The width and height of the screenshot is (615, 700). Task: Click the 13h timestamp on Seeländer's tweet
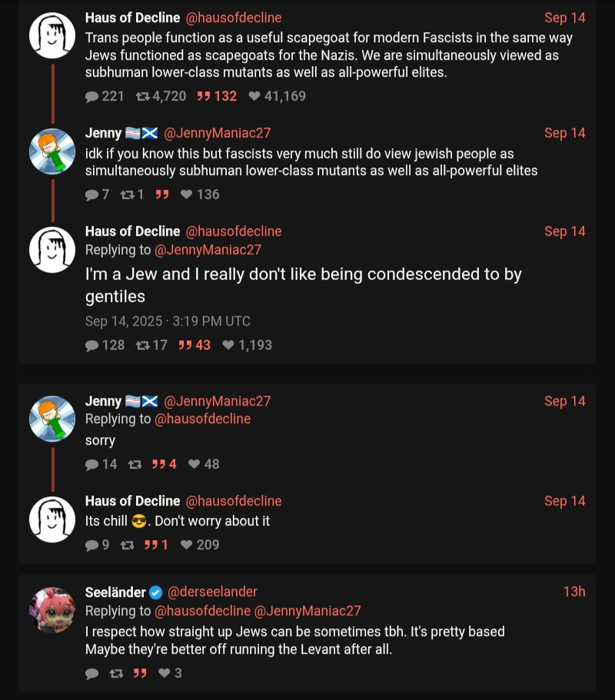click(x=573, y=592)
